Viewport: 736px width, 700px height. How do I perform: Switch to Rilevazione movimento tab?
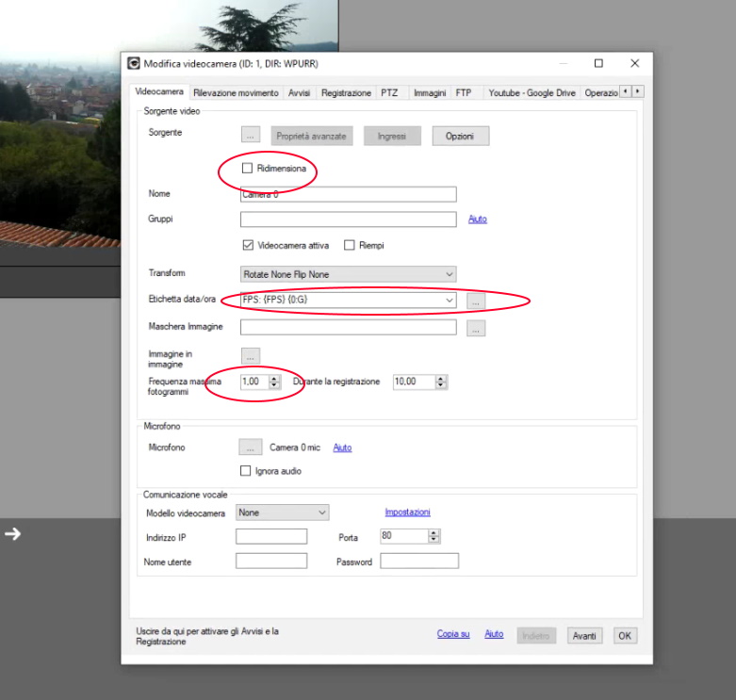pos(236,93)
